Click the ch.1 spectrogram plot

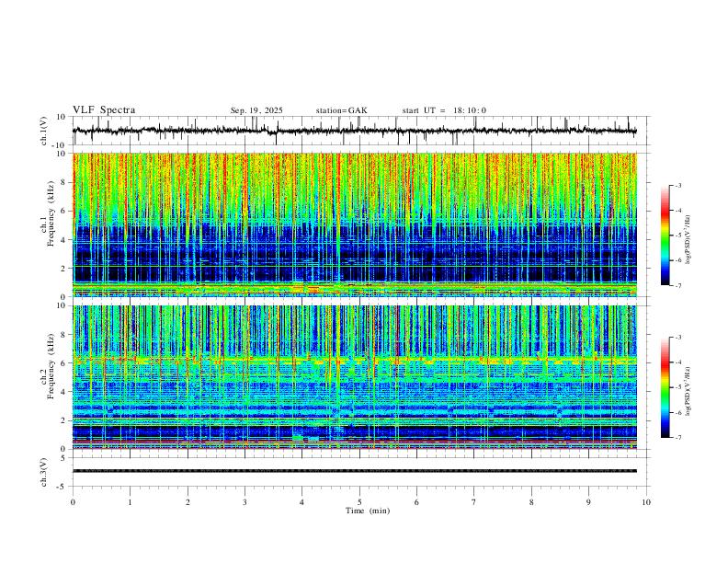point(355,224)
